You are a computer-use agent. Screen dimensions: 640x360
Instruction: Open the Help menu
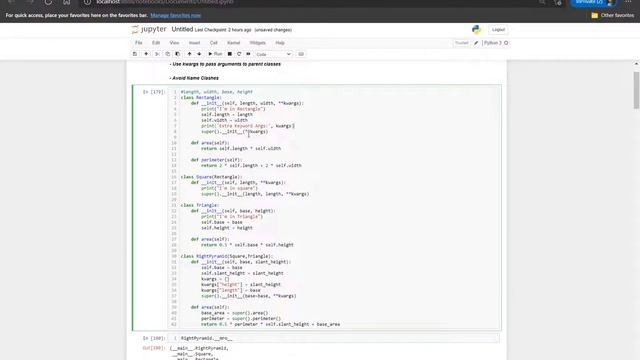(x=280, y=43)
